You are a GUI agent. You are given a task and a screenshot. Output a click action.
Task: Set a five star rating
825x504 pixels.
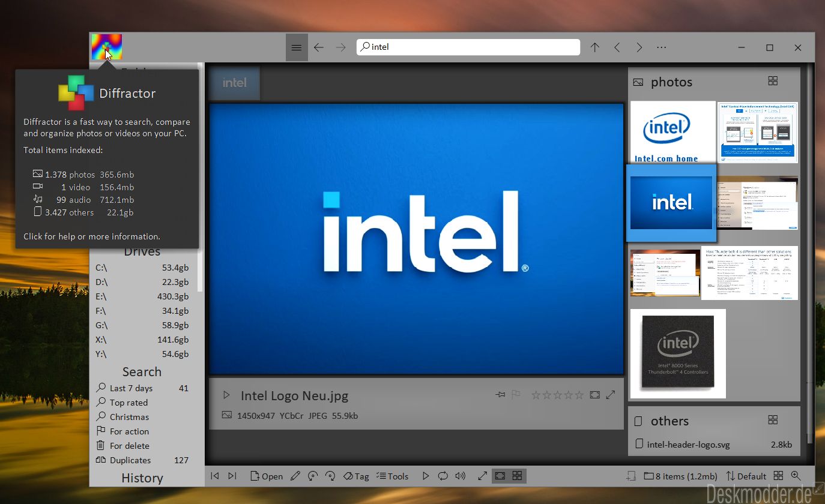click(579, 395)
